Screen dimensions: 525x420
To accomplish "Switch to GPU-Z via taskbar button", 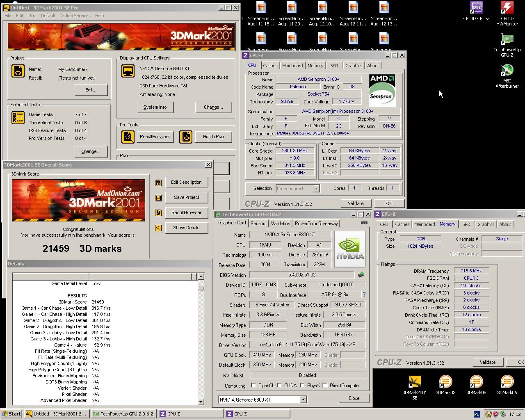I will [x=123, y=414].
